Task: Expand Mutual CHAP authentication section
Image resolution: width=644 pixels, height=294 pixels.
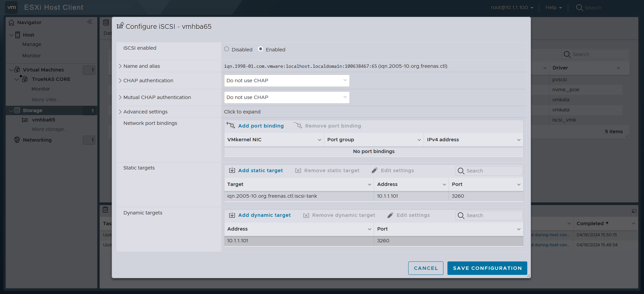Action: point(120,97)
